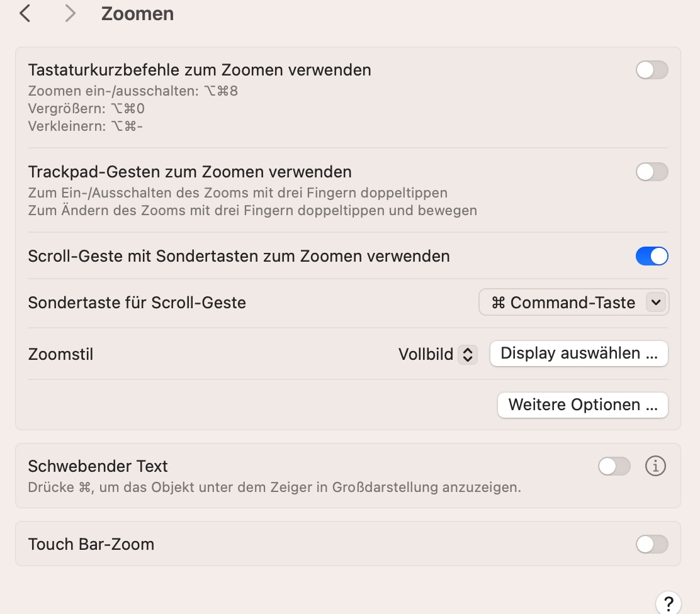The image size is (700, 614).
Task: Go back using the left chevron arrow
Action: coord(25,13)
